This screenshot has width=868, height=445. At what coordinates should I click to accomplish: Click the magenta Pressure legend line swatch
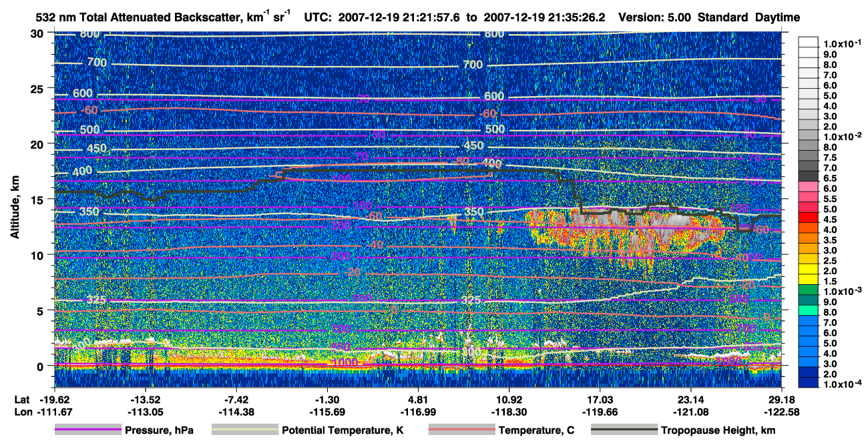88,430
